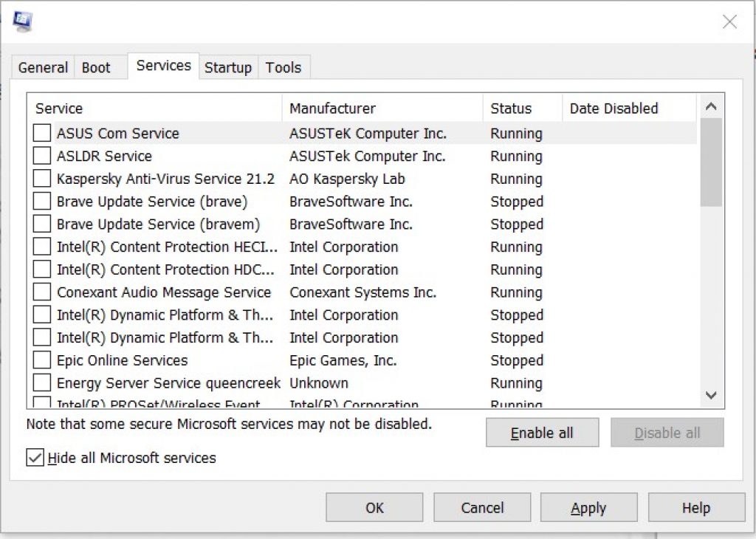Check the Epic Online Services entry

coord(41,360)
